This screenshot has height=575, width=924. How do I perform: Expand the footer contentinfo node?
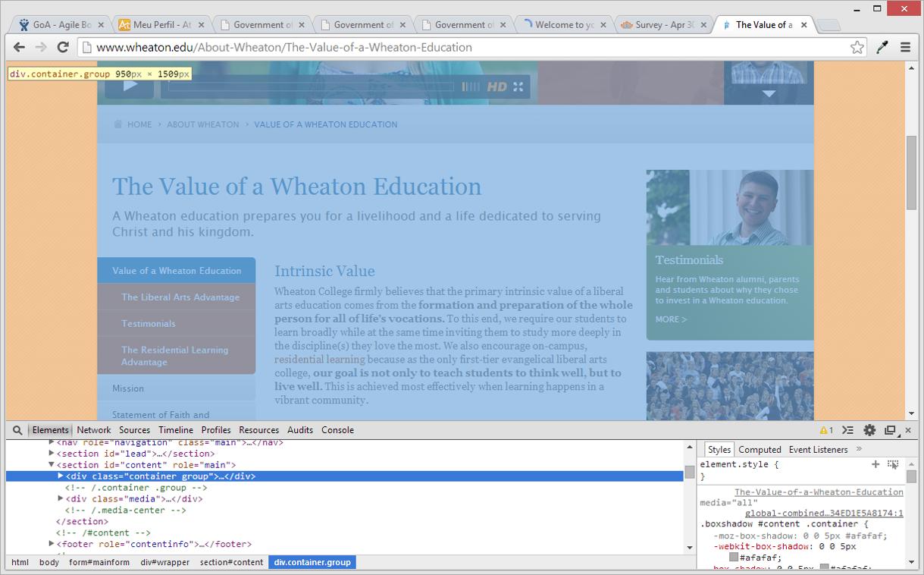click(52, 544)
